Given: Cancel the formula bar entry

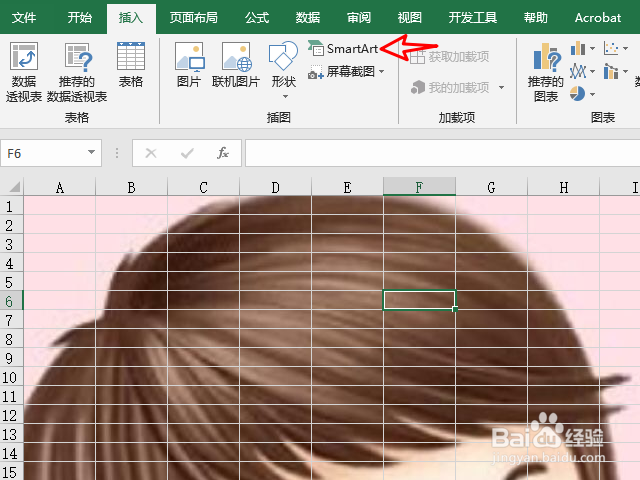Looking at the screenshot, I should tap(151, 153).
